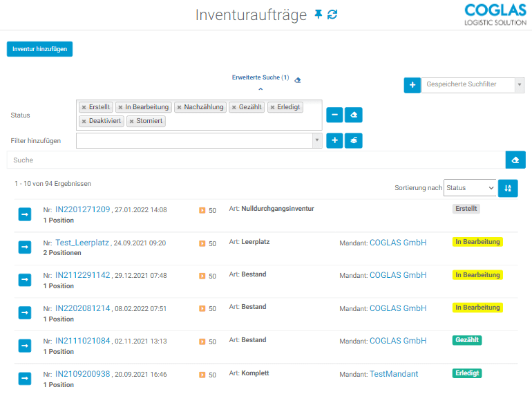Viewport: 532px width, 394px height.
Task: Open the TestMandant client link
Action: click(394, 374)
